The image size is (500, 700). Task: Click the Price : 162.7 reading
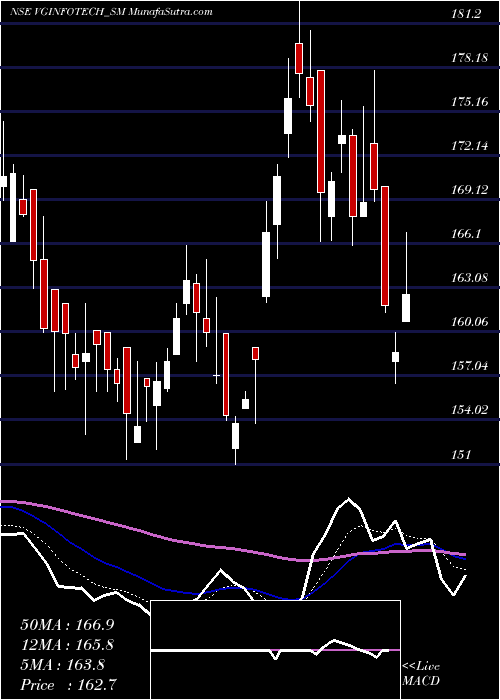coord(70,685)
